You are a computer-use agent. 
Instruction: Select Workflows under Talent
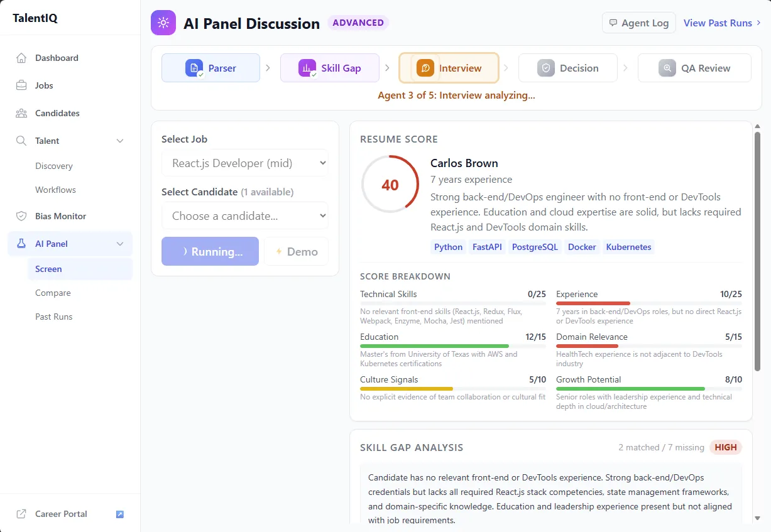[x=80, y=190]
